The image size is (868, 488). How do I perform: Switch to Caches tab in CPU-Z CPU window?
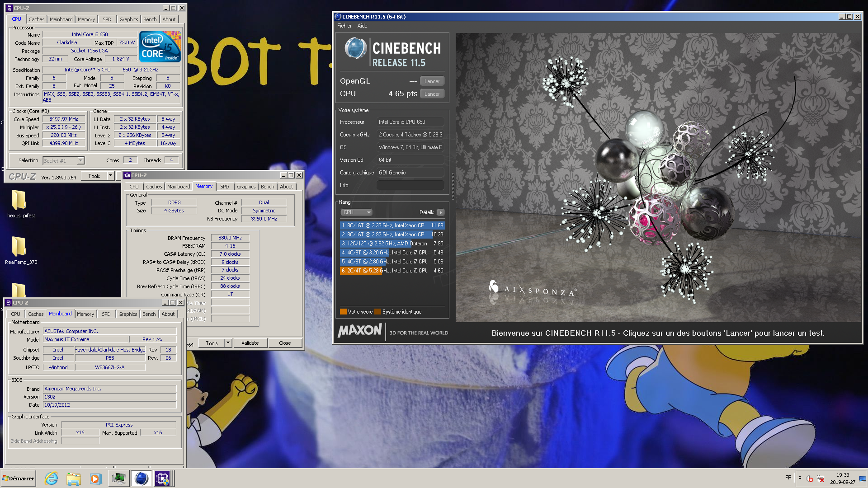(37, 19)
